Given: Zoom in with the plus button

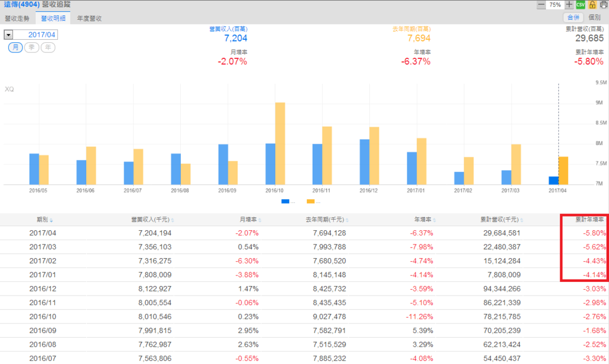Looking at the screenshot, I should 569,5.
